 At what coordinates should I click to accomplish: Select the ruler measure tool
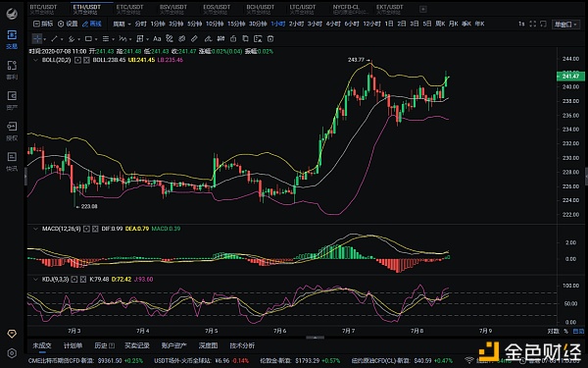(x=194, y=38)
